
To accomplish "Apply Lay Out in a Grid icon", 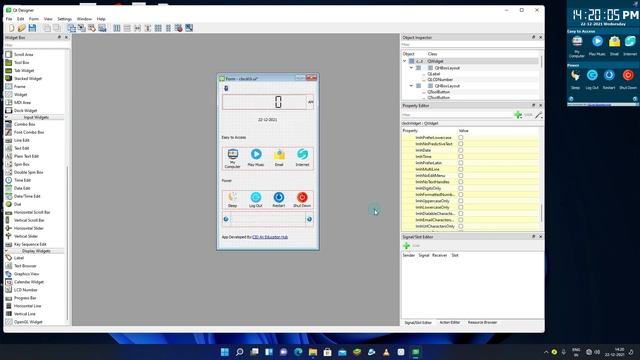I will [158, 28].
